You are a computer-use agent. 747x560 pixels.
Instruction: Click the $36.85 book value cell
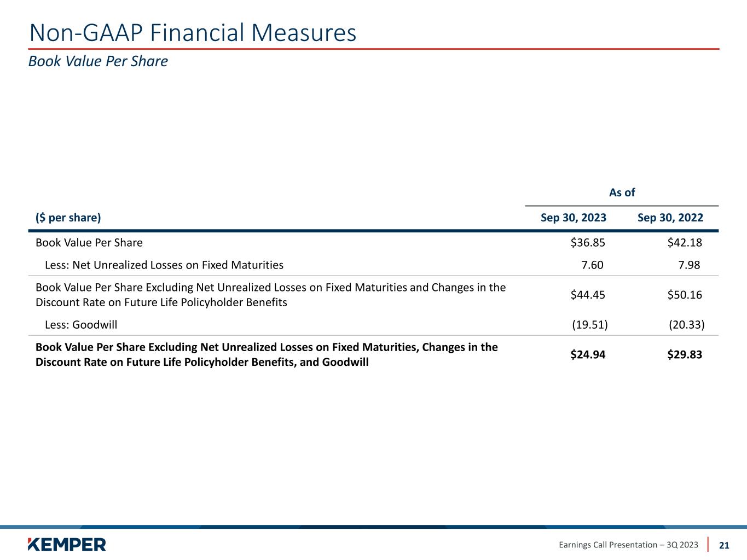click(x=588, y=243)
